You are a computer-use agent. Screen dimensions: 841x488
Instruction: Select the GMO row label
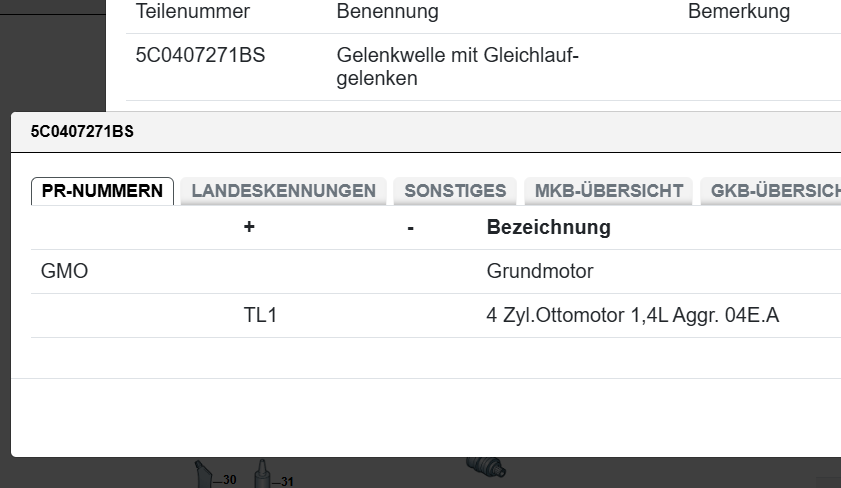point(64,271)
